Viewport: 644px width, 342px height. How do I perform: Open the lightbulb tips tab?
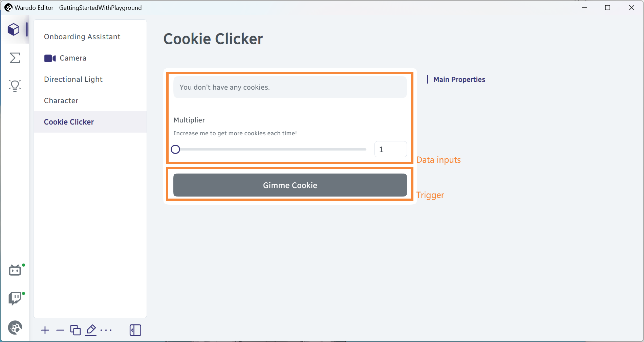pos(15,86)
